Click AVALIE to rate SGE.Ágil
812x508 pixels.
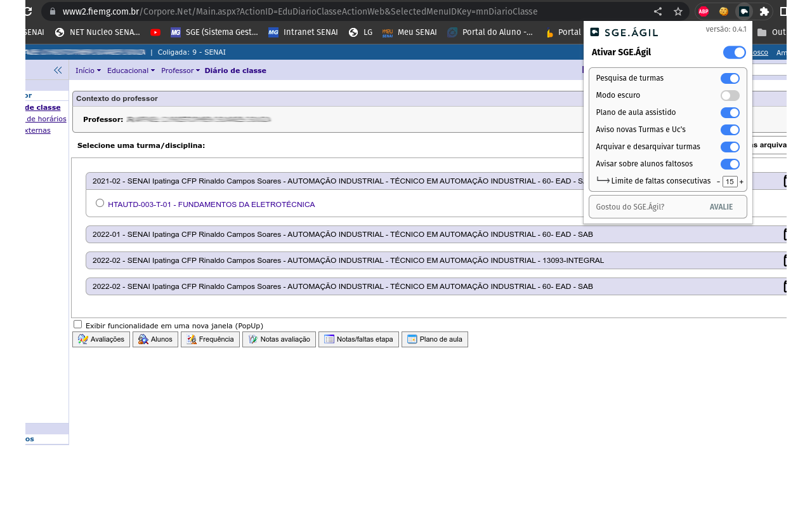(x=721, y=207)
